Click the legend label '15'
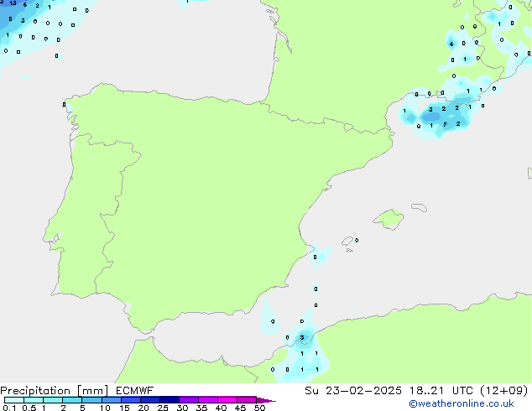Viewport: 532px width, 411px height. pos(124,408)
